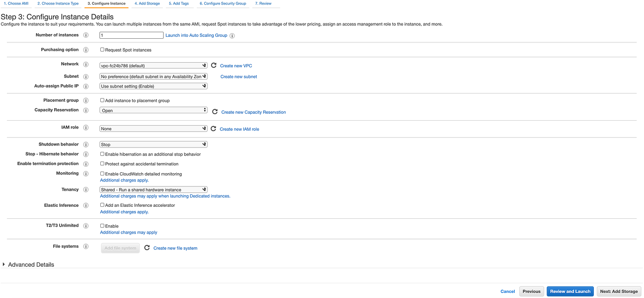Refresh the file systems list
Image resolution: width=644 pixels, height=298 pixels.
point(147,247)
